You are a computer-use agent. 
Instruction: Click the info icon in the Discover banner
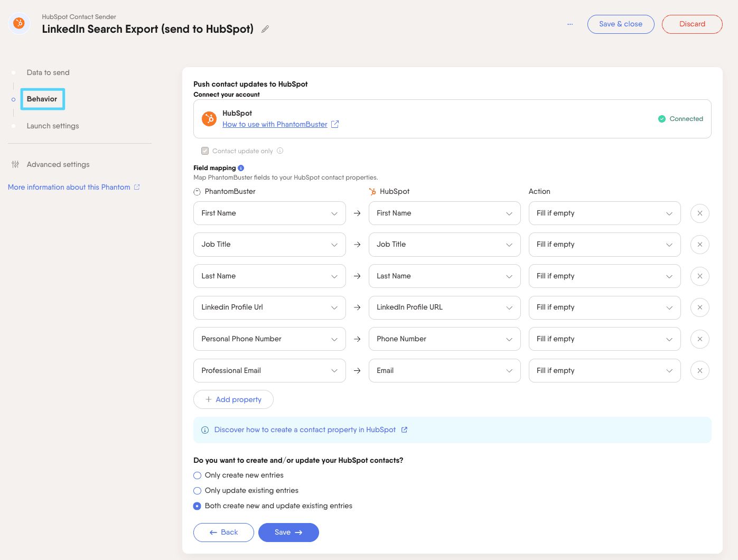tap(205, 430)
